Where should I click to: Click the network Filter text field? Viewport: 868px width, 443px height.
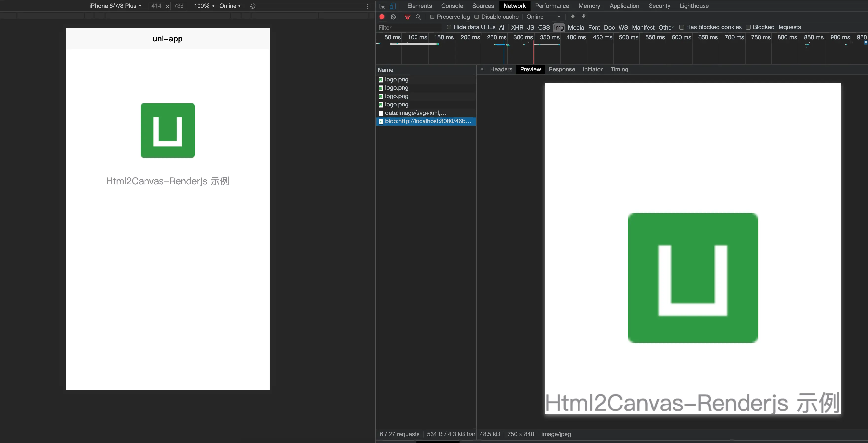click(409, 27)
